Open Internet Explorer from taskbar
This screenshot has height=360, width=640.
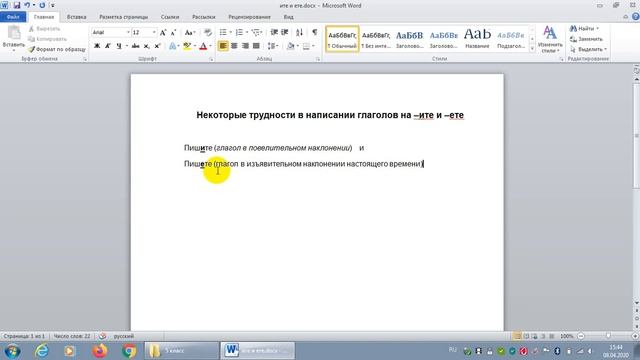(x=42, y=351)
